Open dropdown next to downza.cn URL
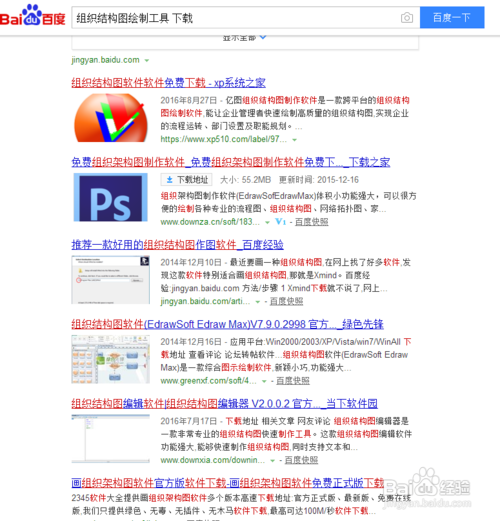The height and width of the screenshot is (521, 500). (x=267, y=222)
